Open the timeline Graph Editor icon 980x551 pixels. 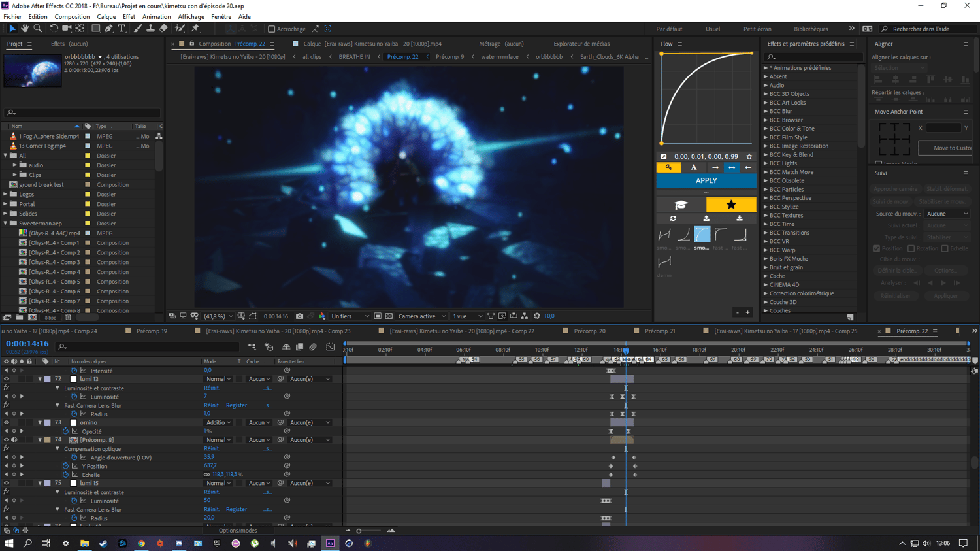coord(331,347)
